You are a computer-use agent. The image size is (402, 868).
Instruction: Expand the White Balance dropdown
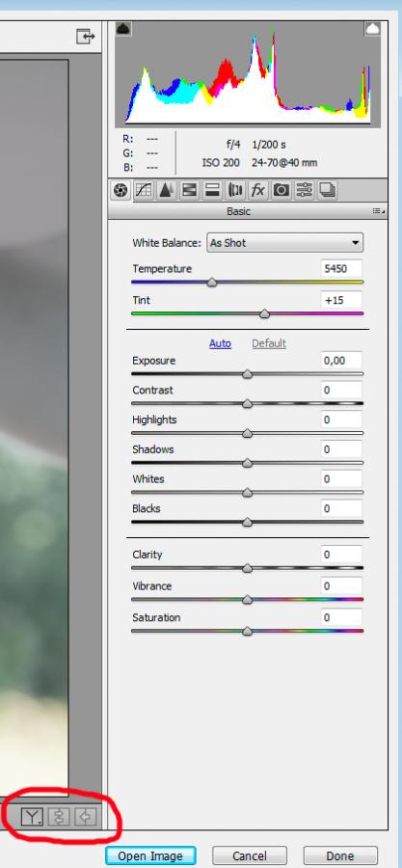[284, 242]
